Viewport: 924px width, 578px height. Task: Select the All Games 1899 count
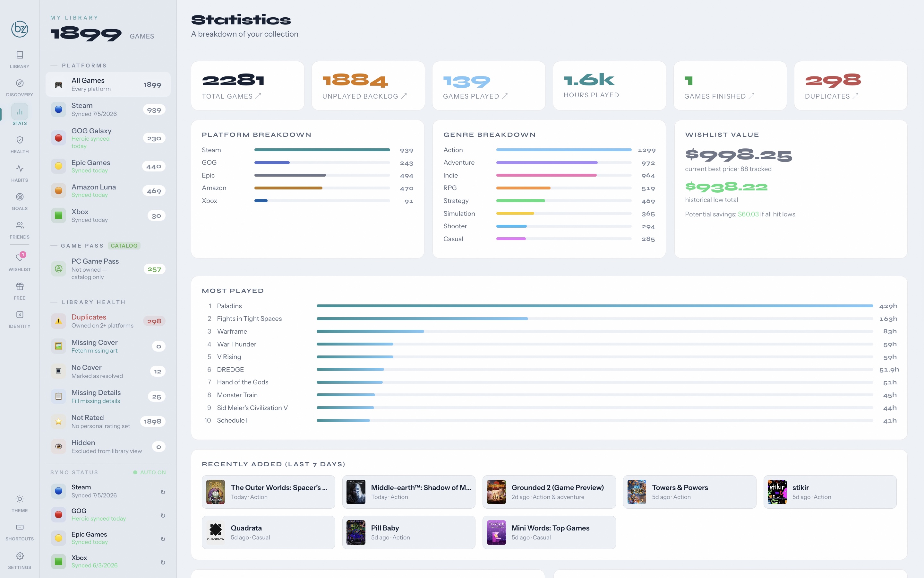(152, 85)
